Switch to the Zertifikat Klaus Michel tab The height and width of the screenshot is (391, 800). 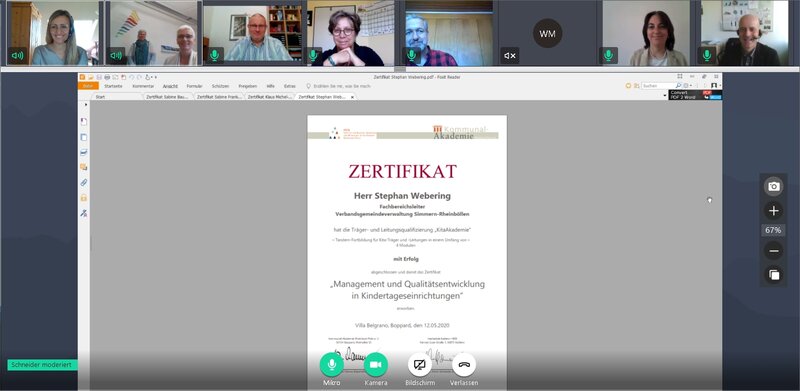tap(270, 96)
